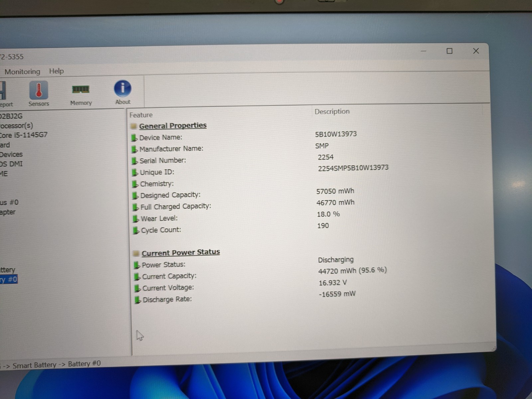Select the Current Power Status heading
The width and height of the screenshot is (532, 399).
(181, 252)
